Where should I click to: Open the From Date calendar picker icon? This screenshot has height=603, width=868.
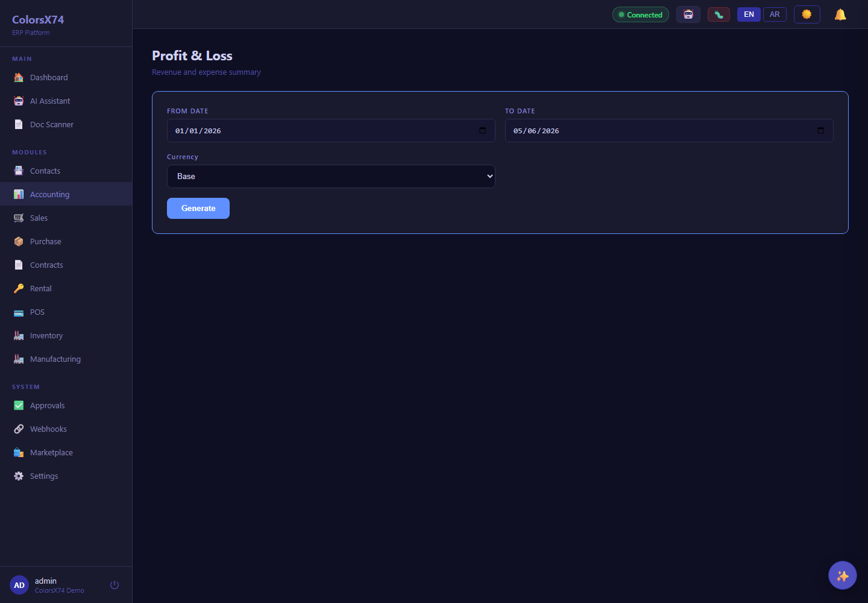pyautogui.click(x=482, y=130)
